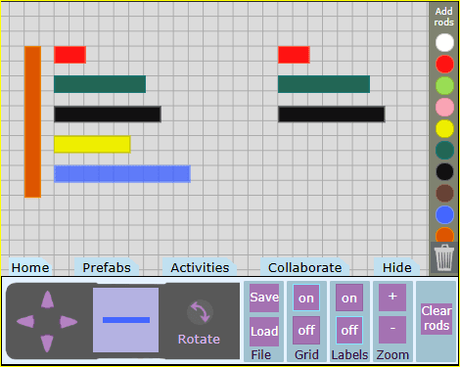Add a black rod from the palette

444,172
